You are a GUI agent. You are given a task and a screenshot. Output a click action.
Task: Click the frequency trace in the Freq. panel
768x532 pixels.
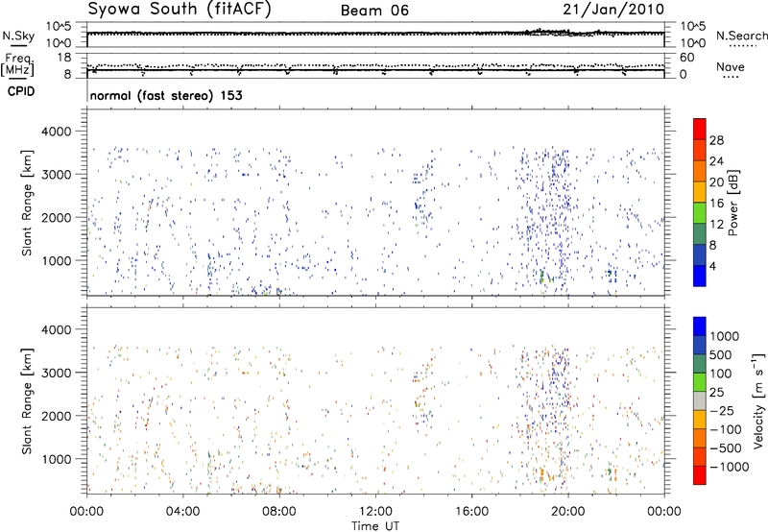click(x=375, y=70)
